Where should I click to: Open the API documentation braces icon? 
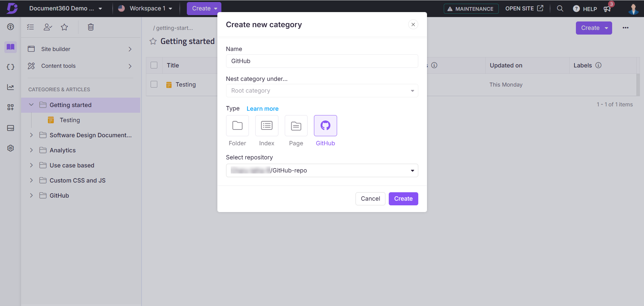point(10,67)
